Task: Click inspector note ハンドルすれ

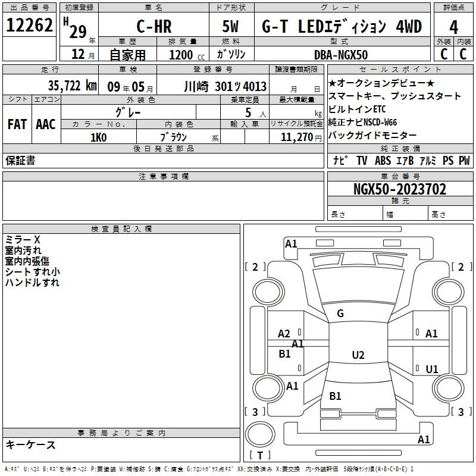Action: 32,282
